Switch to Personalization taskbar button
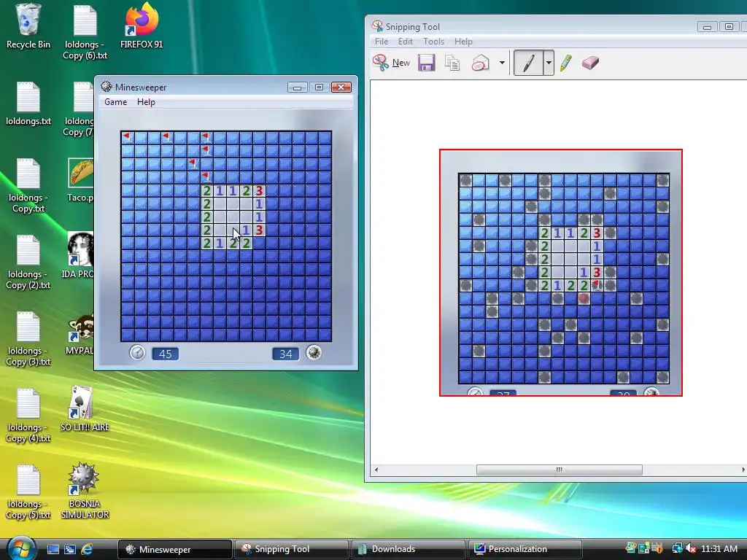747x560 pixels. (x=525, y=550)
